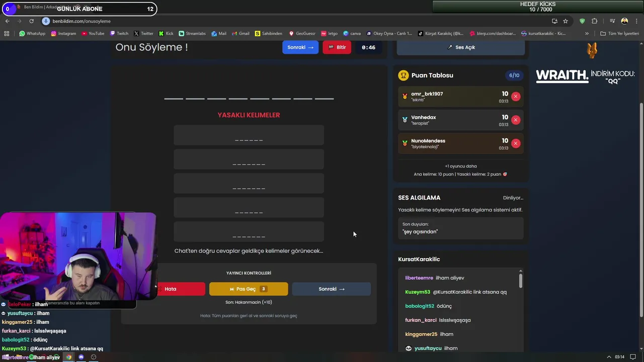Click the red Bitir button

337,47
